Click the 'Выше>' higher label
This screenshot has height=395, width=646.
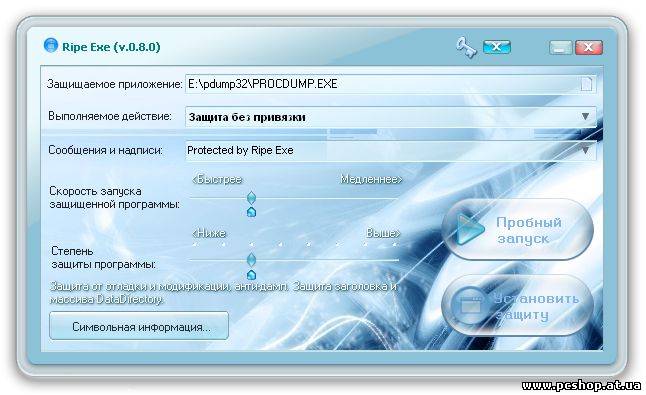tap(383, 233)
